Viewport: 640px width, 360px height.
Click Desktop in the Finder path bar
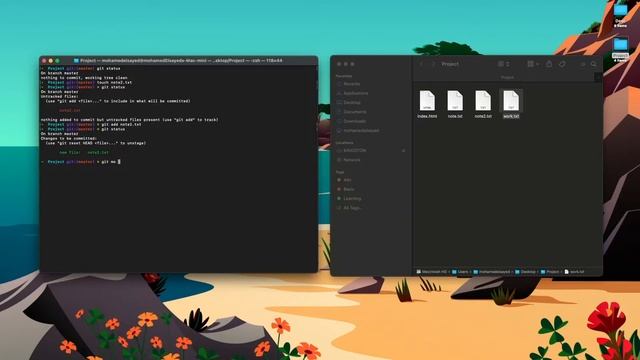click(x=525, y=272)
